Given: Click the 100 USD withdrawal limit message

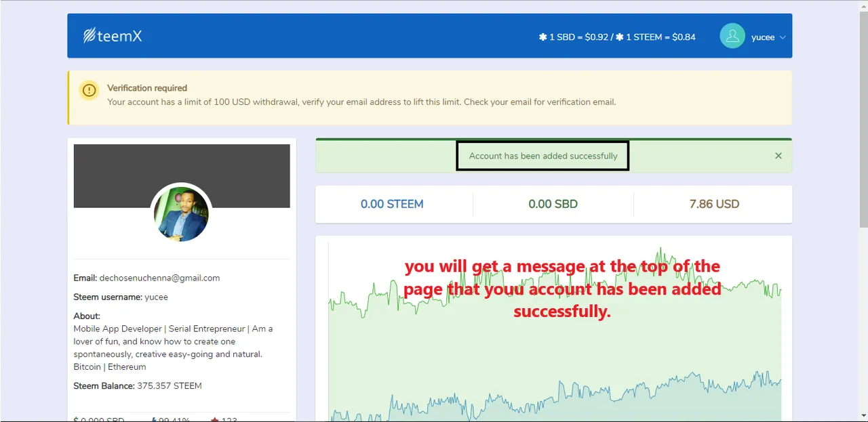Looking at the screenshot, I should click(x=361, y=102).
